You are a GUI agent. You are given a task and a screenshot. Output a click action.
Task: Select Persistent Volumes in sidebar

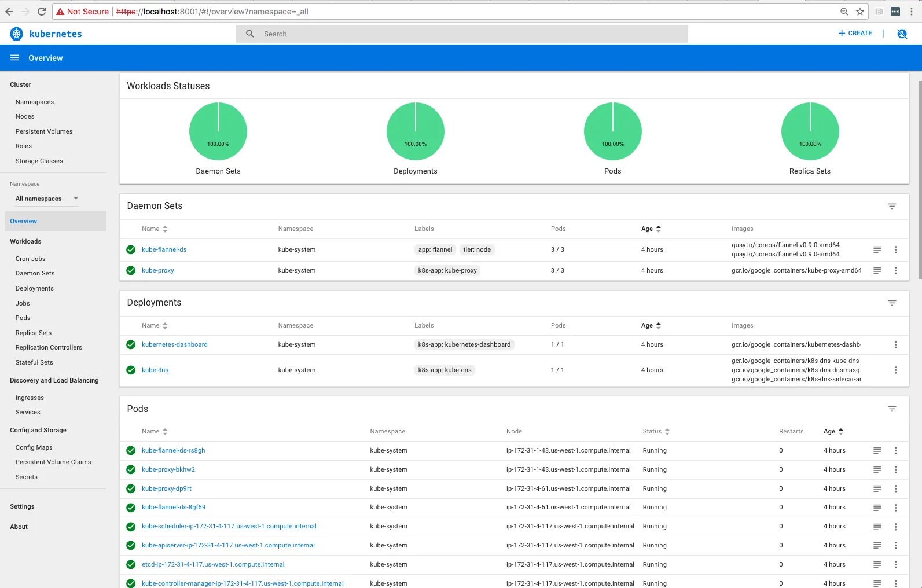(44, 131)
